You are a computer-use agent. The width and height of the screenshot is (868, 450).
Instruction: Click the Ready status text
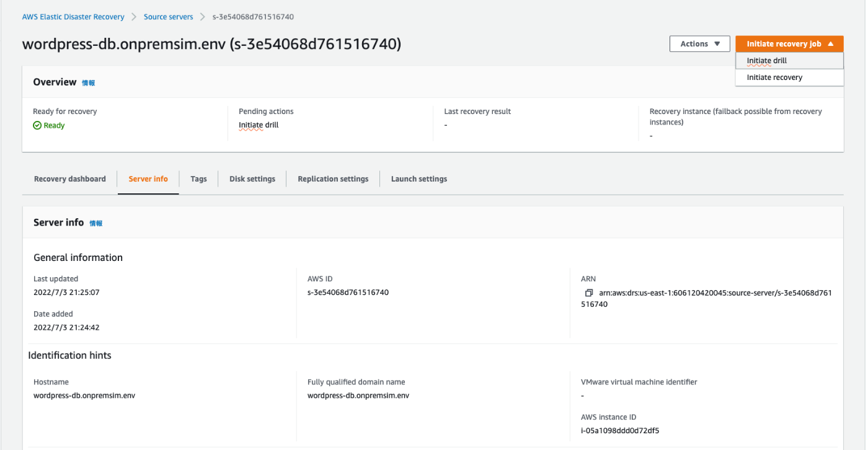click(x=54, y=125)
